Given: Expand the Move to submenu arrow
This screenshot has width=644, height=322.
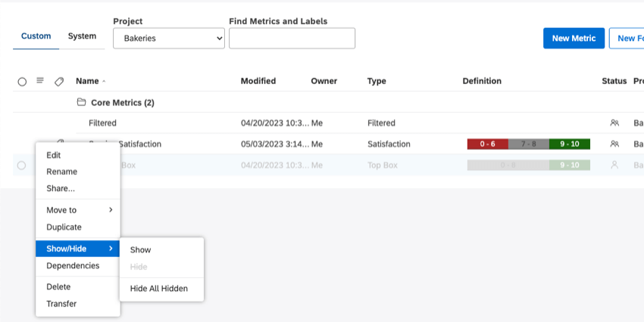Looking at the screenshot, I should tap(111, 210).
